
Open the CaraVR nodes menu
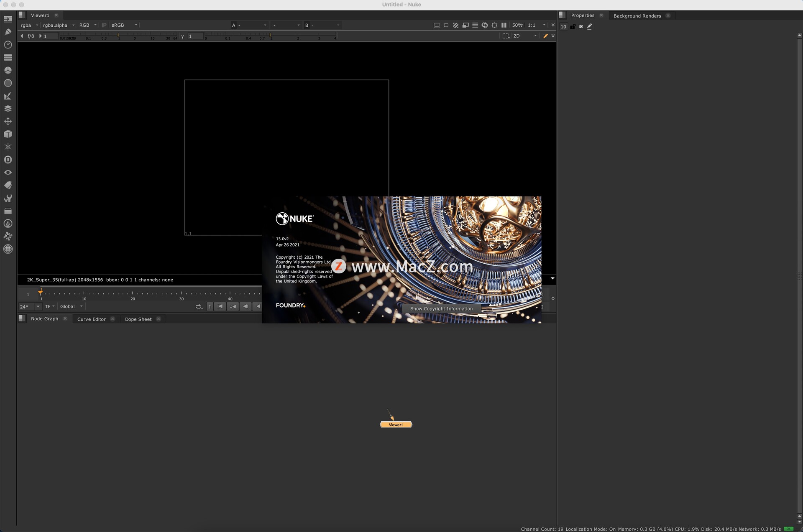[x=8, y=249]
